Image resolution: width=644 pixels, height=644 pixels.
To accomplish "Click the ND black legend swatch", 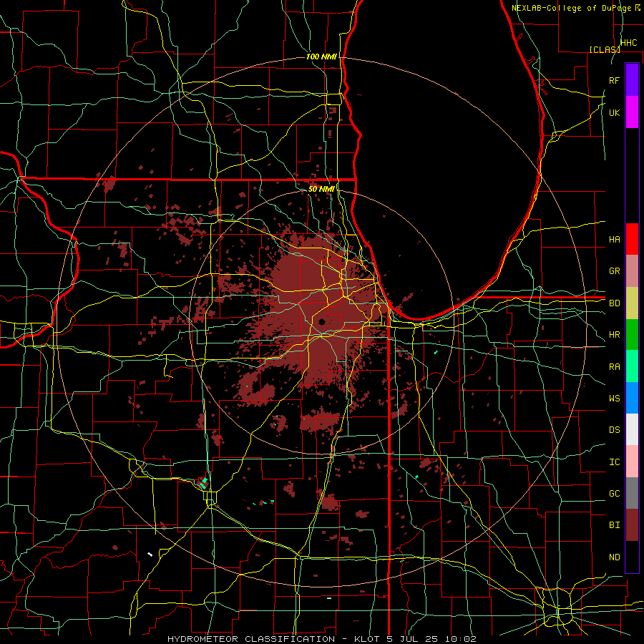I will tap(632, 557).
